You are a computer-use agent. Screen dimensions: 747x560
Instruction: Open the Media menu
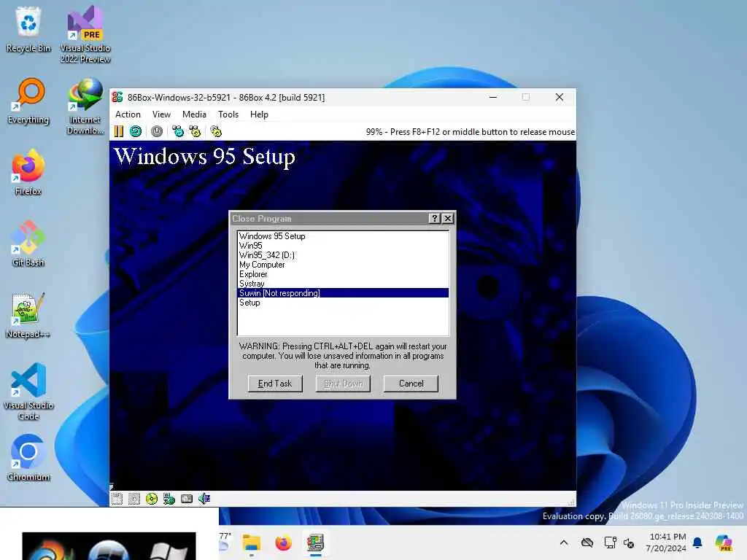[194, 114]
